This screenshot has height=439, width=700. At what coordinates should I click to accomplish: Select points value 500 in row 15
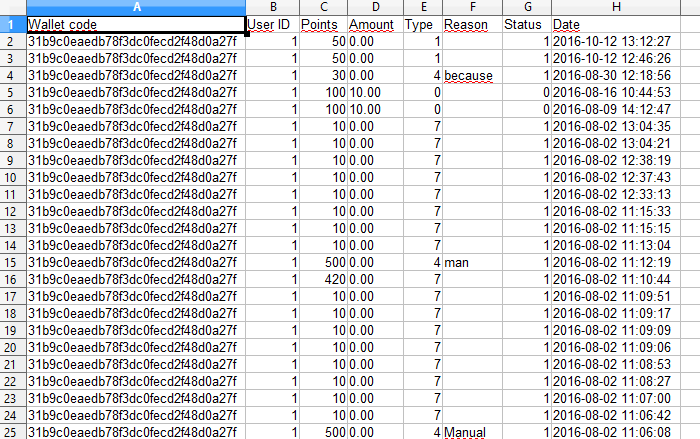(x=324, y=262)
